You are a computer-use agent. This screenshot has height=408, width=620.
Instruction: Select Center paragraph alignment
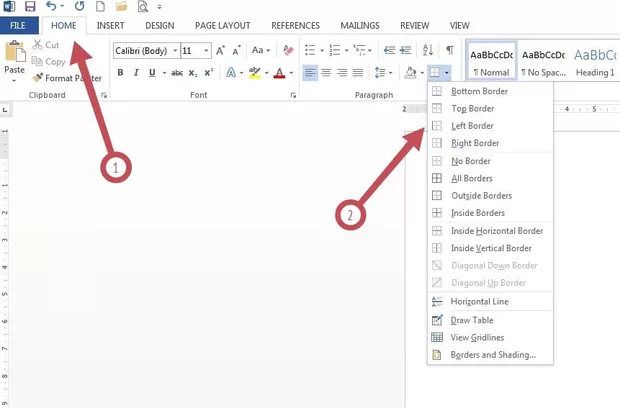326,73
